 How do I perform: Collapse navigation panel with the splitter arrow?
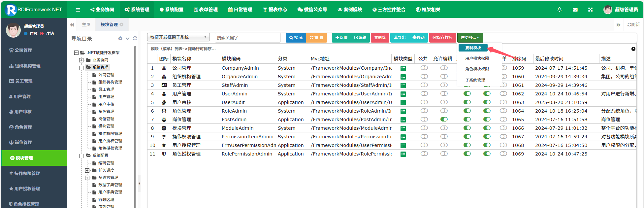click(139, 184)
